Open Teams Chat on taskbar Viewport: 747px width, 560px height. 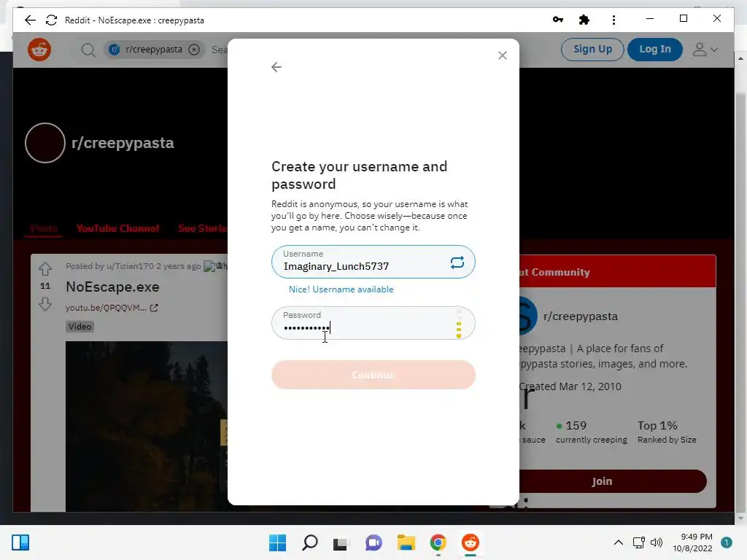(x=374, y=542)
